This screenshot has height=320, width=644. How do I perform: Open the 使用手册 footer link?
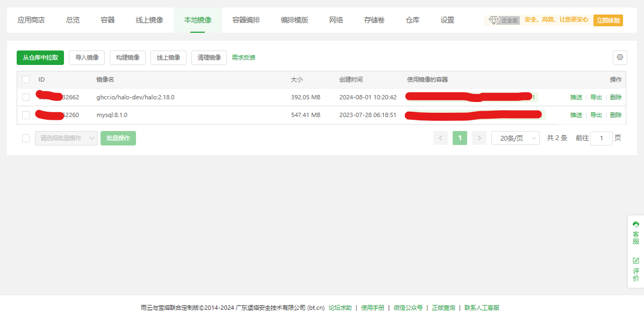click(371, 308)
